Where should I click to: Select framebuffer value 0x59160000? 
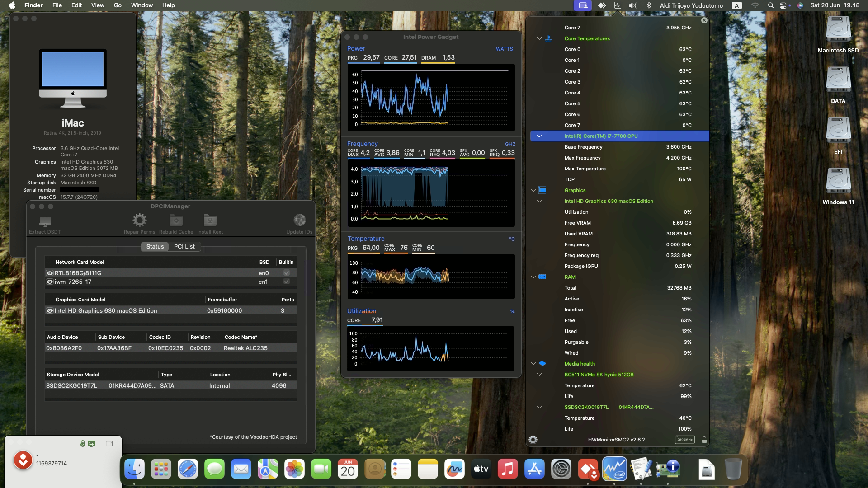pos(224,310)
